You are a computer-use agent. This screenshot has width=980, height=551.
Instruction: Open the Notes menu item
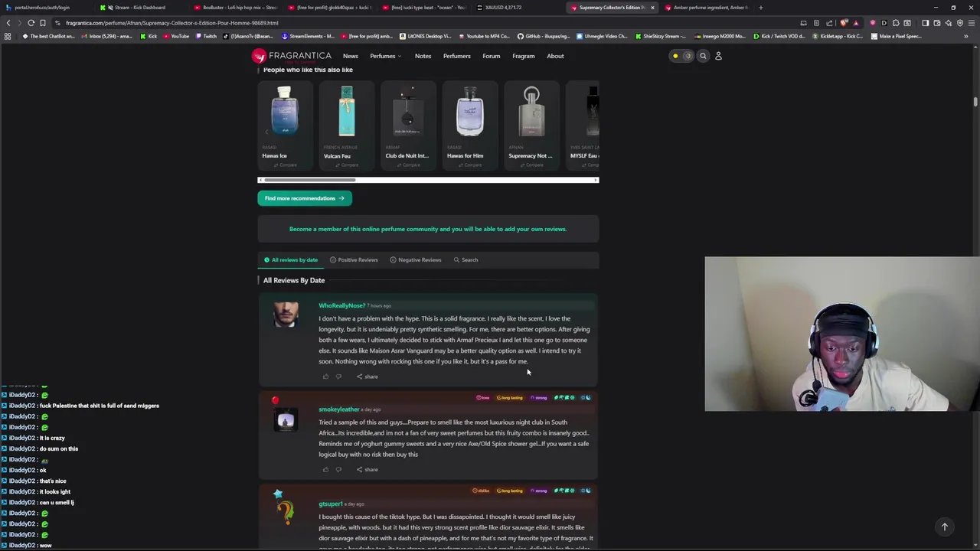pos(423,56)
